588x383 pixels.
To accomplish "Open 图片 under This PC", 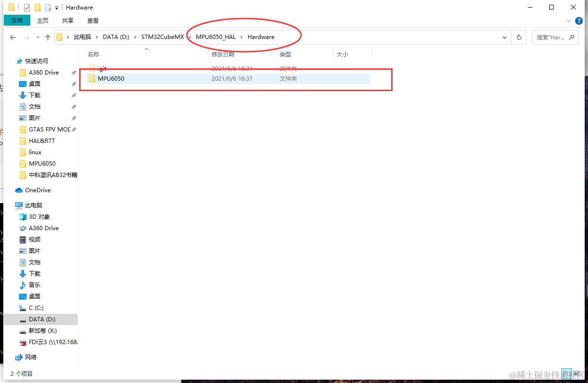I will click(x=34, y=251).
